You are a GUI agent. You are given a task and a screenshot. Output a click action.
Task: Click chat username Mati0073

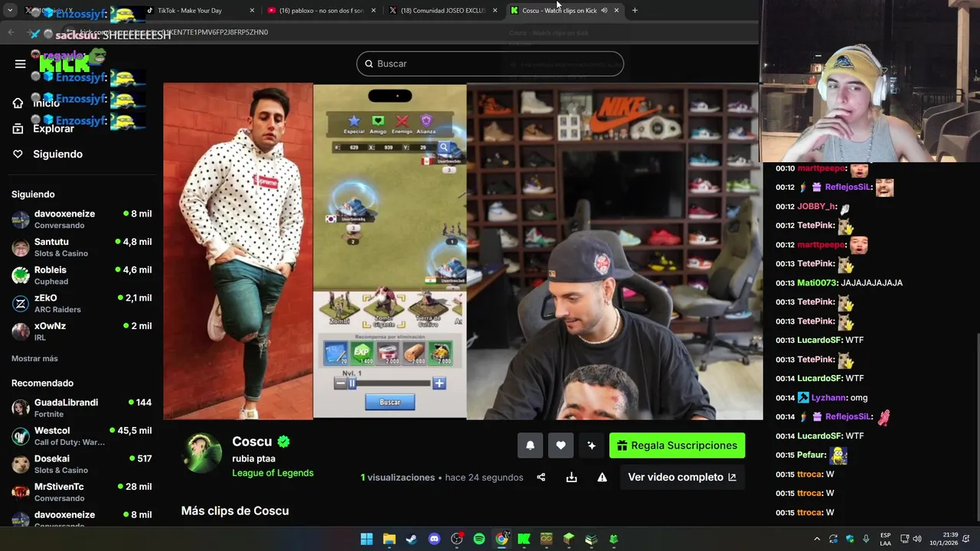point(817,282)
